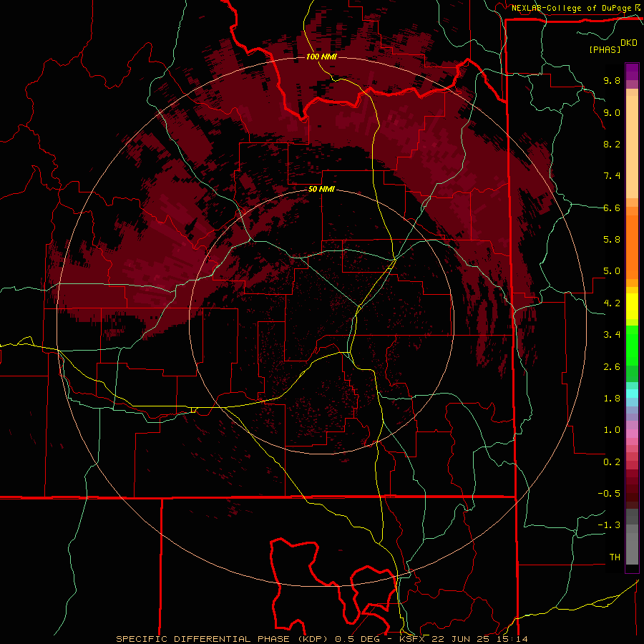Click the -1.3 scale value
Image resolution: width=644 pixels, height=644 pixels.
point(609,525)
